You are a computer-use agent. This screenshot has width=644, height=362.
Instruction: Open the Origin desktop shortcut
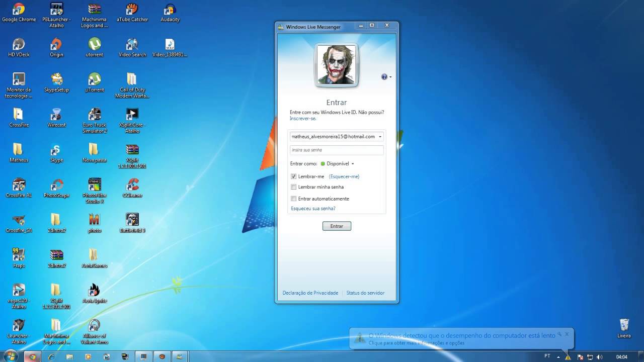click(x=56, y=48)
